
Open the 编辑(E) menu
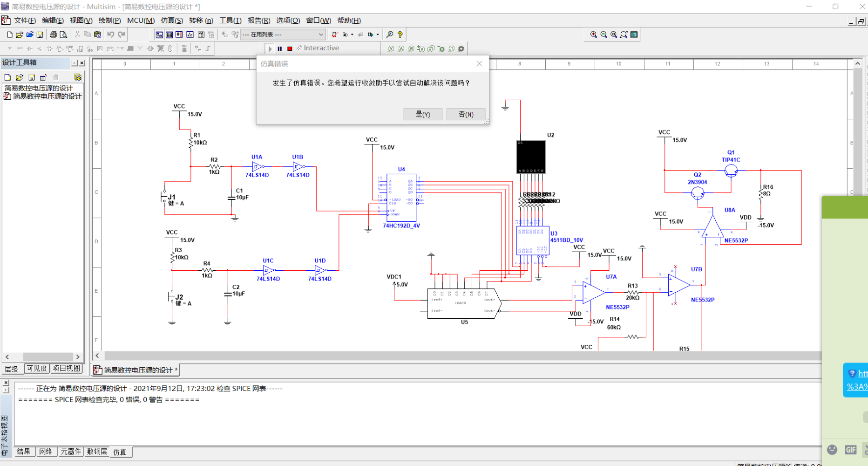point(53,21)
